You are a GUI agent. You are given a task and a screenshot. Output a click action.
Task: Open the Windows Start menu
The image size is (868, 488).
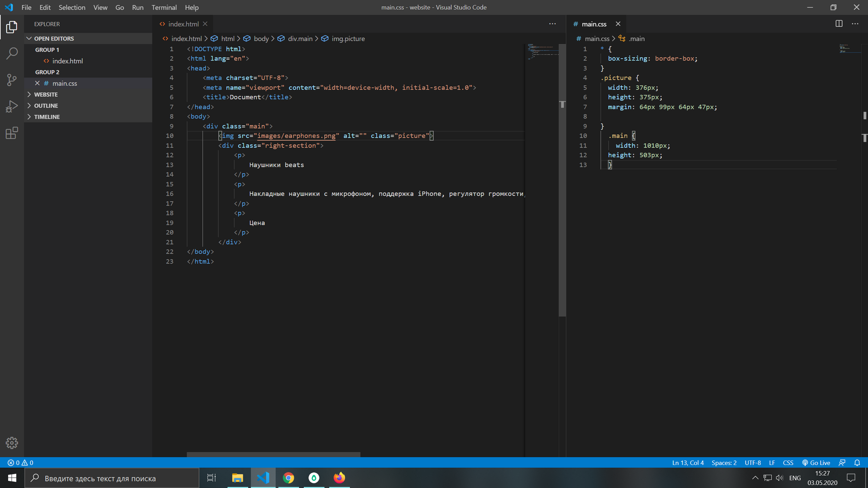(x=12, y=478)
